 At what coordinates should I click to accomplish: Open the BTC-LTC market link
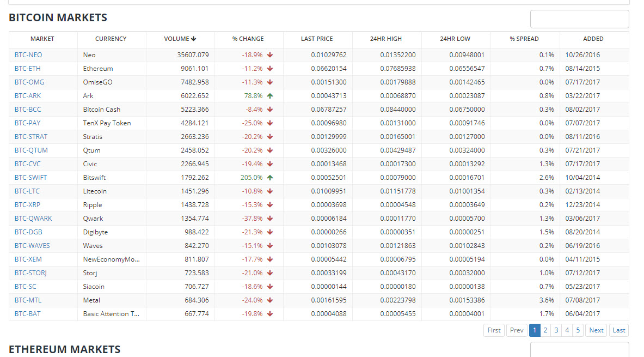tap(27, 191)
